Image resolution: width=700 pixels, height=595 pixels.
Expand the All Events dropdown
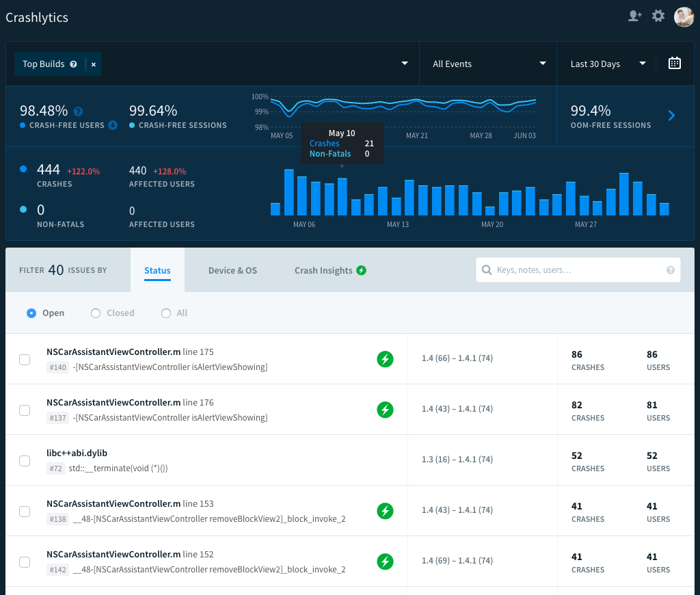(488, 64)
